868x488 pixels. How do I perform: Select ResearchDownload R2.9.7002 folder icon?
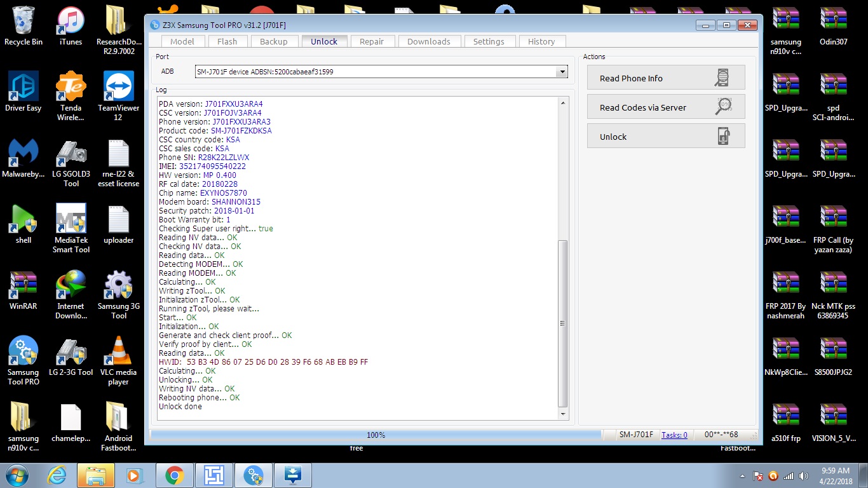click(x=119, y=30)
